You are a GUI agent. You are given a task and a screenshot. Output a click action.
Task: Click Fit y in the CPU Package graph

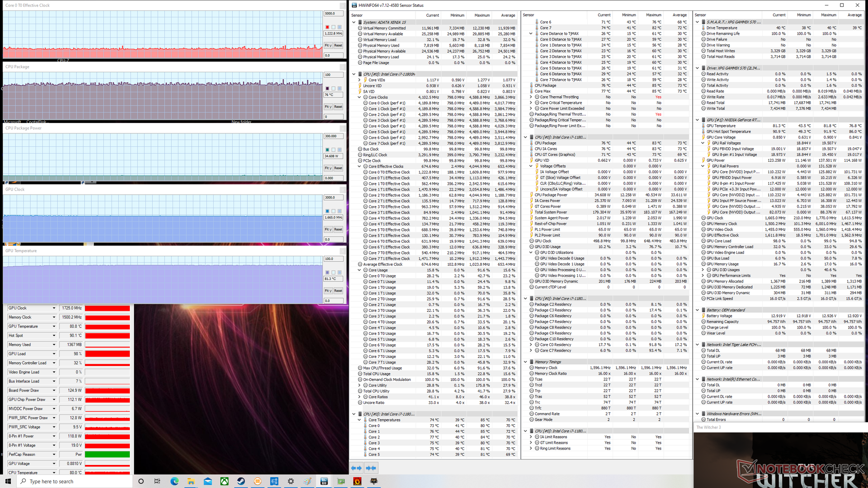coord(328,107)
